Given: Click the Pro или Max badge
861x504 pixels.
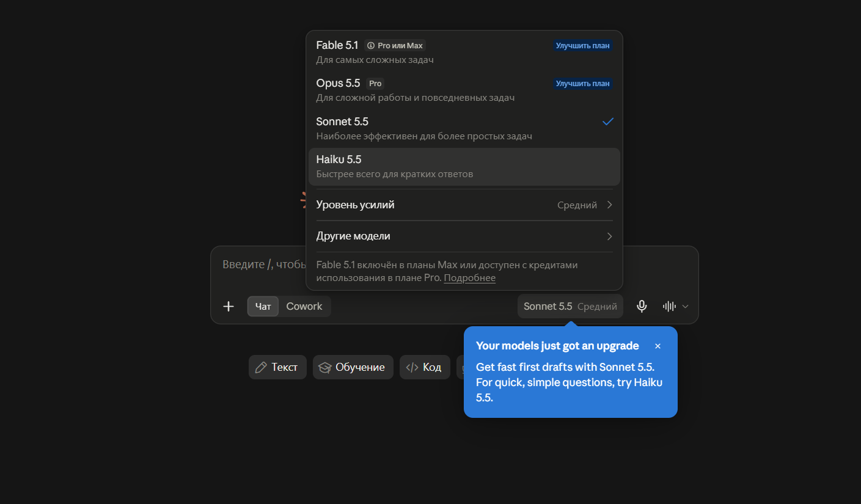Looking at the screenshot, I should pos(395,46).
